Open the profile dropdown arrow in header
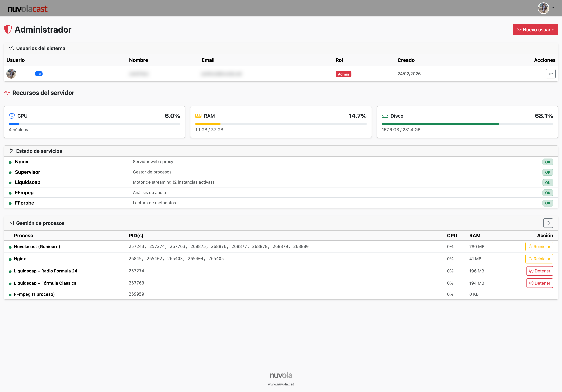This screenshot has width=562, height=392. pos(553,8)
